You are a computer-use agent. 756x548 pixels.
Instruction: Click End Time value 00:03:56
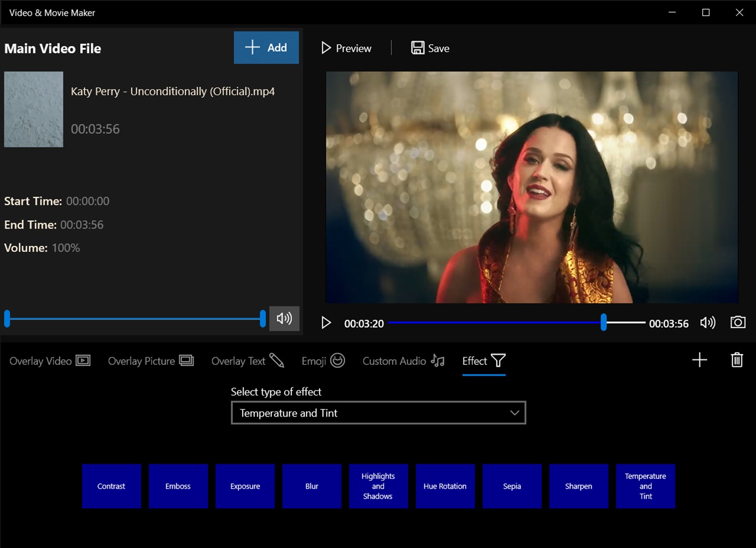[82, 225]
